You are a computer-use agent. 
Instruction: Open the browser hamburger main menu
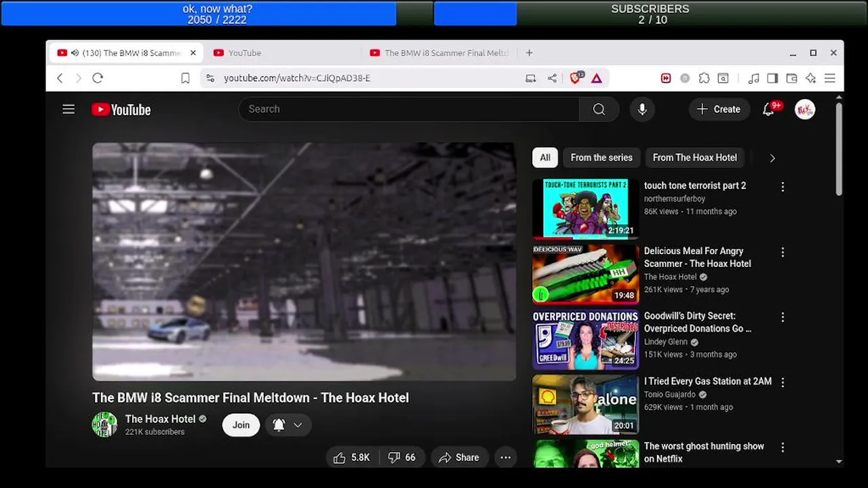coord(830,79)
